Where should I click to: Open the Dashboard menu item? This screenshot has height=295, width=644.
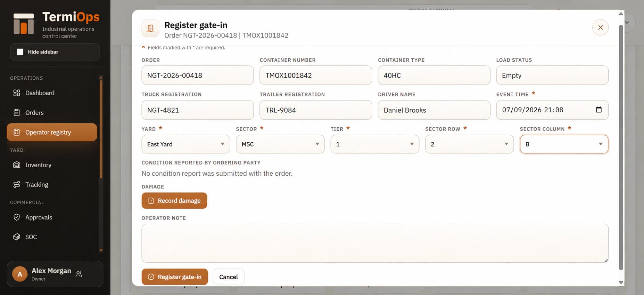[x=52, y=93]
